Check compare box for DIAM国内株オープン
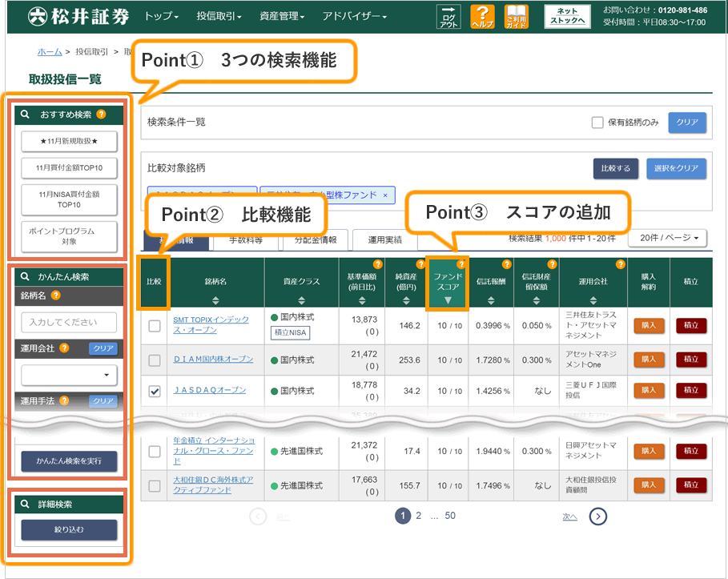728x579 pixels. coord(154,360)
